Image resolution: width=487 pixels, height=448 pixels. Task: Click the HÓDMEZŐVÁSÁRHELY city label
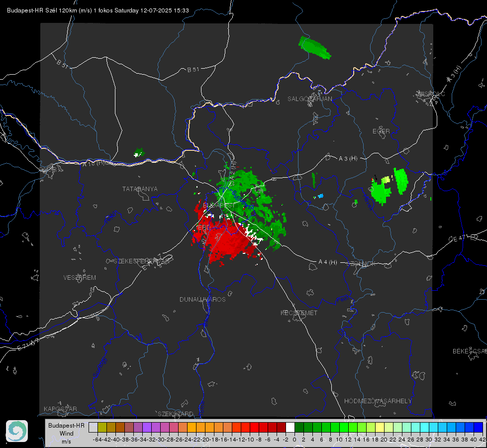[x=378, y=401]
